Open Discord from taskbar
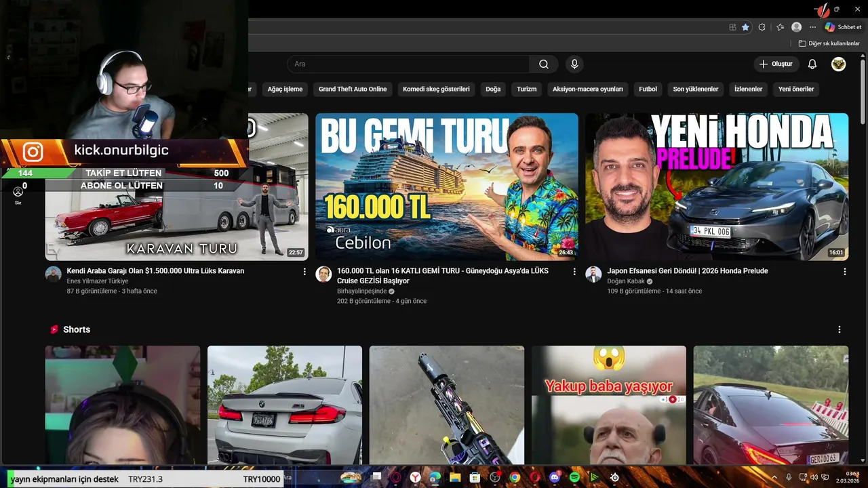This screenshot has height=488, width=868. (555, 477)
